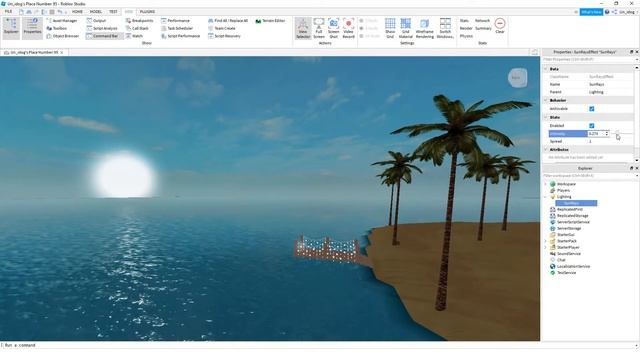The height and width of the screenshot is (360, 640).
Task: Expand the StarterPack tree node
Action: pos(545,241)
